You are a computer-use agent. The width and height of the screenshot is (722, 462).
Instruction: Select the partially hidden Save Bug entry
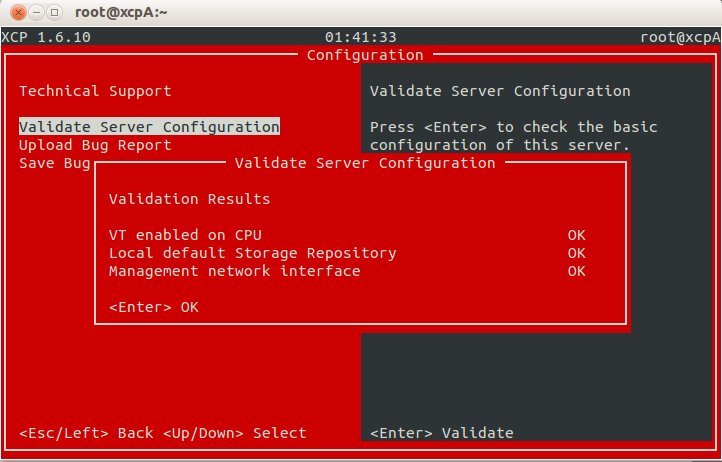[x=54, y=163]
